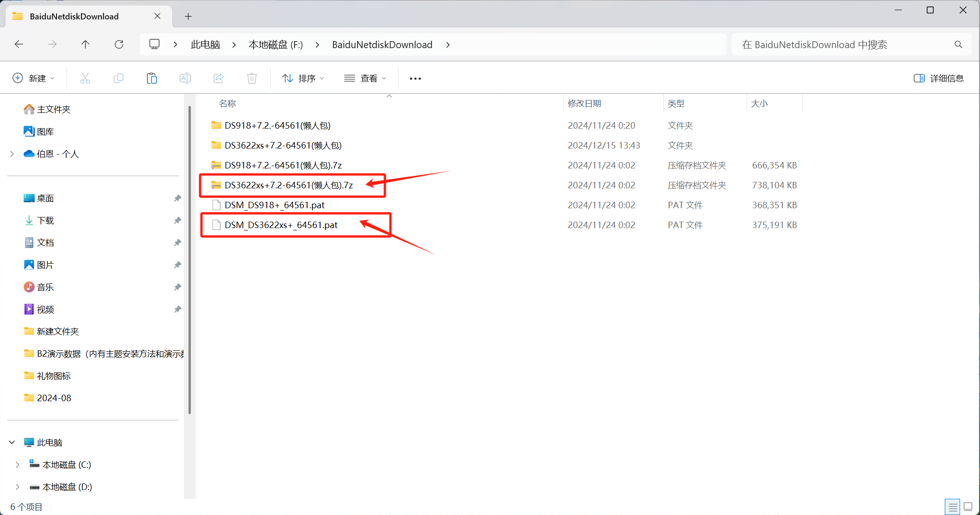This screenshot has width=980, height=515.
Task: Click the Paste clipboard icon
Action: click(x=152, y=78)
